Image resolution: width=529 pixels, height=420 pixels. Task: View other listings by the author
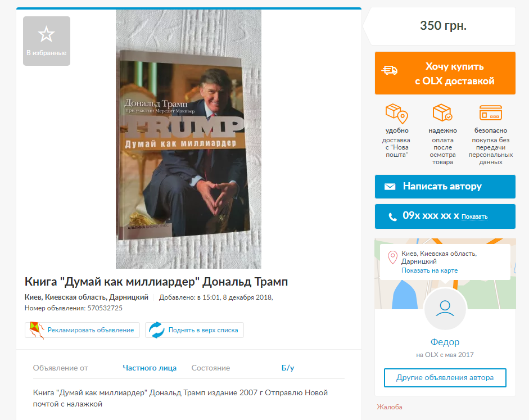(445, 378)
